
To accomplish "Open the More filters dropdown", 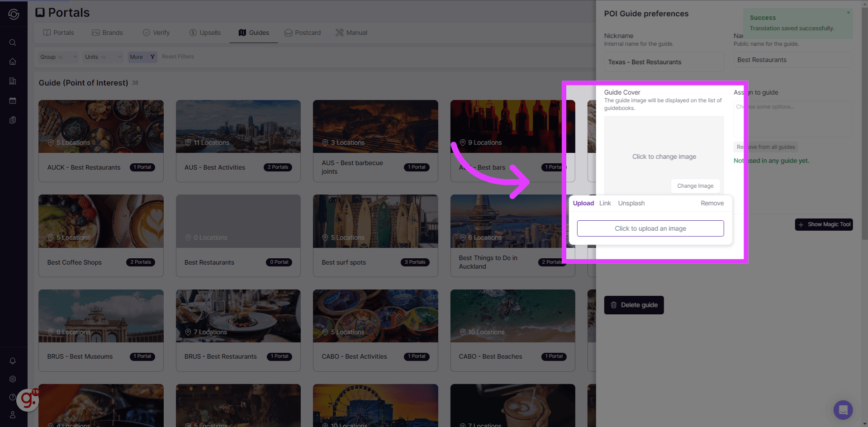I will (x=142, y=57).
